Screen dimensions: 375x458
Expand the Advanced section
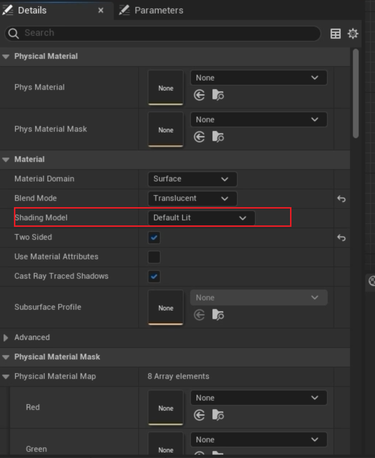[x=6, y=338]
